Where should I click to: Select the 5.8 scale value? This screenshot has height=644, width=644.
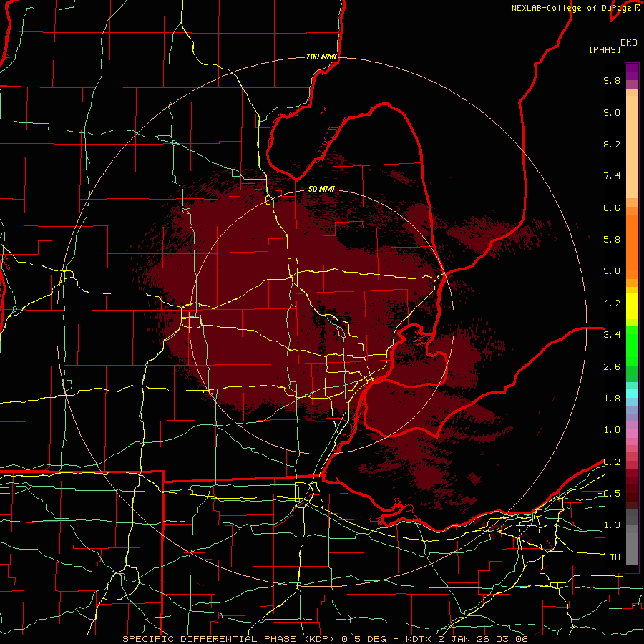612,239
